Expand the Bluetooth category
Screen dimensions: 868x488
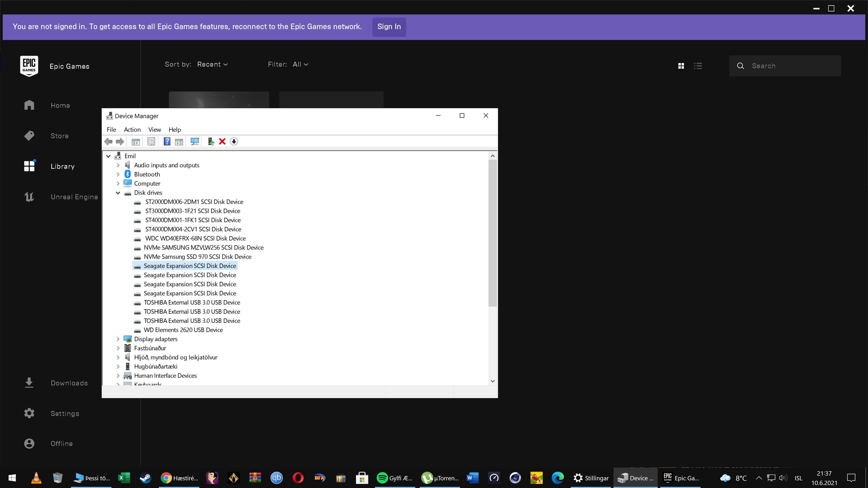[118, 174]
